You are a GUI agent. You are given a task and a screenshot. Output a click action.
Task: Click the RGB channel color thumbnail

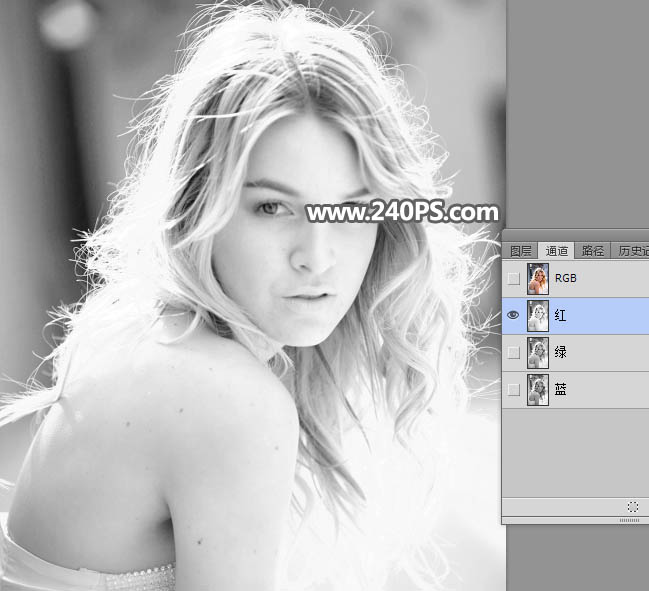tap(538, 279)
